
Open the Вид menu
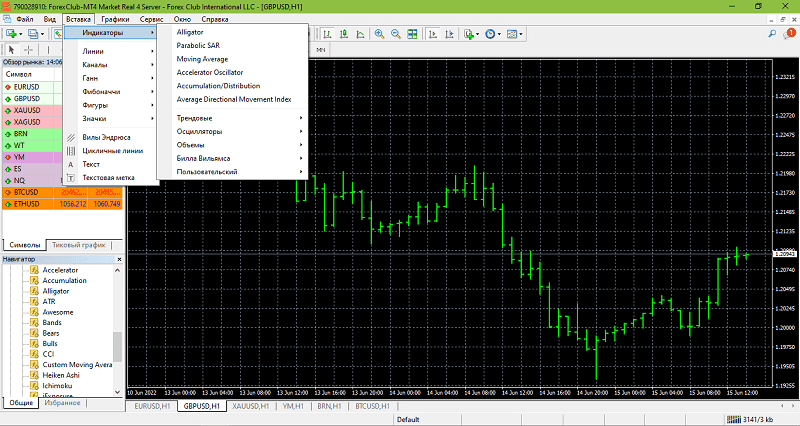[49, 19]
